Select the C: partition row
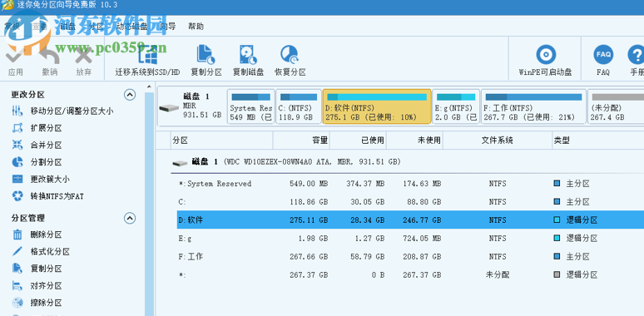This screenshot has width=644, height=316. 410,202
